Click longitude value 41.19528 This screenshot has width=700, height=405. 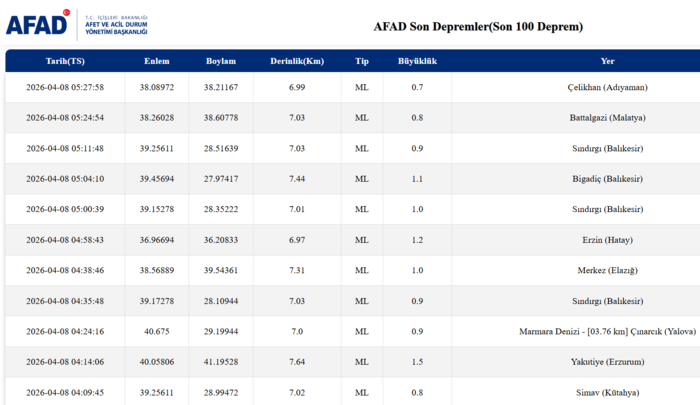[x=221, y=362]
